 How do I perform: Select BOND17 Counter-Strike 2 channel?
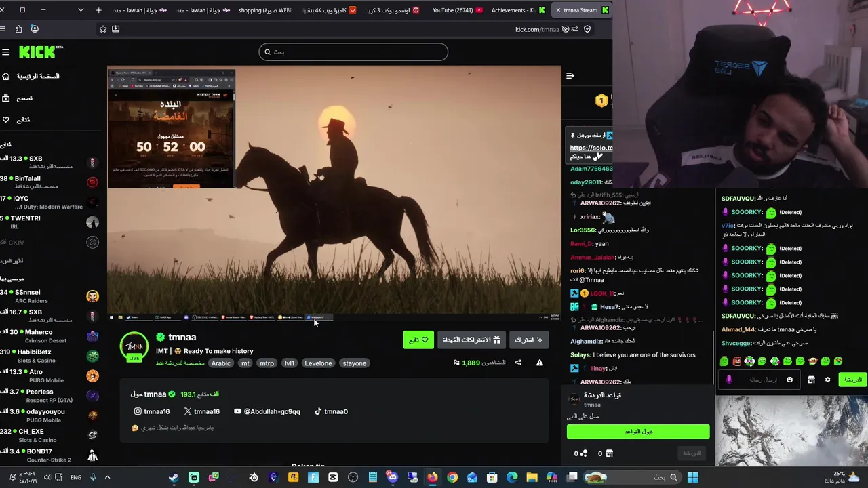point(50,455)
